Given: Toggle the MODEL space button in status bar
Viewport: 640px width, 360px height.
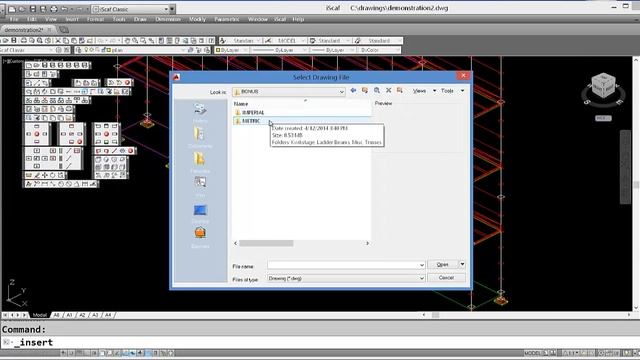Looking at the screenshot, I should point(532,353).
